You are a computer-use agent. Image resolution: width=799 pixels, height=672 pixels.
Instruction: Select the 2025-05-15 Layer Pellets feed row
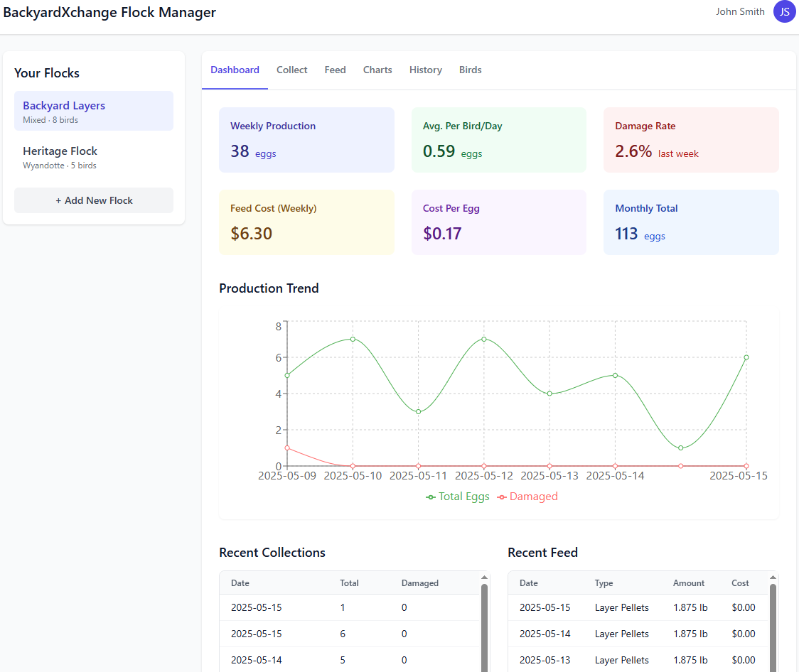click(x=638, y=608)
